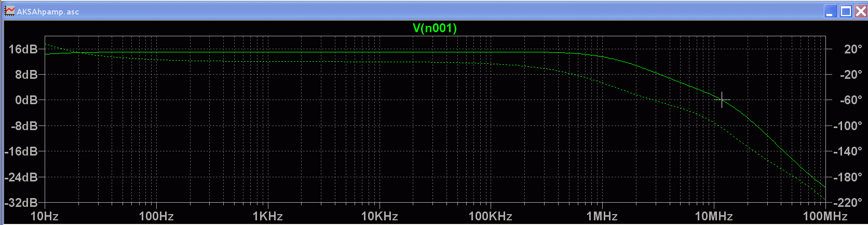Click the 100KHz frequency axis label
This screenshot has width=868, height=225.
(491, 216)
